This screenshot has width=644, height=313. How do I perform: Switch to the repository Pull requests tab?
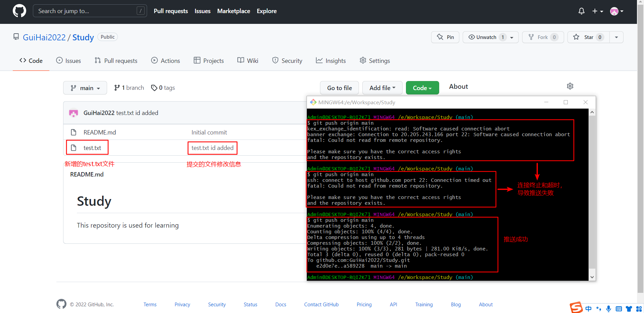coord(116,61)
